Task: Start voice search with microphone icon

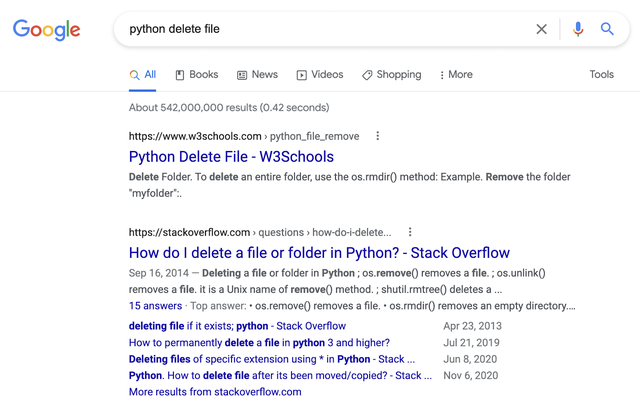Action: 578,29
